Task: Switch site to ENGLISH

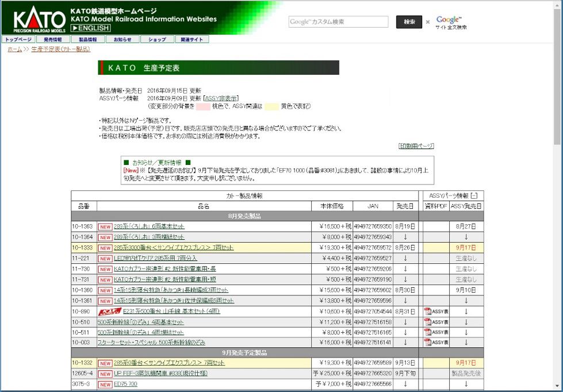Action: click(x=90, y=28)
